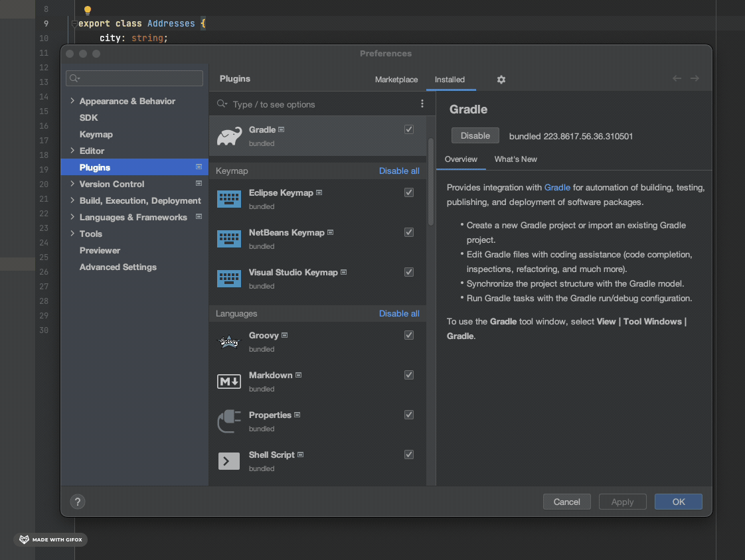Click the Properties plug icon
Screen dimensions: 745x560
point(229,421)
